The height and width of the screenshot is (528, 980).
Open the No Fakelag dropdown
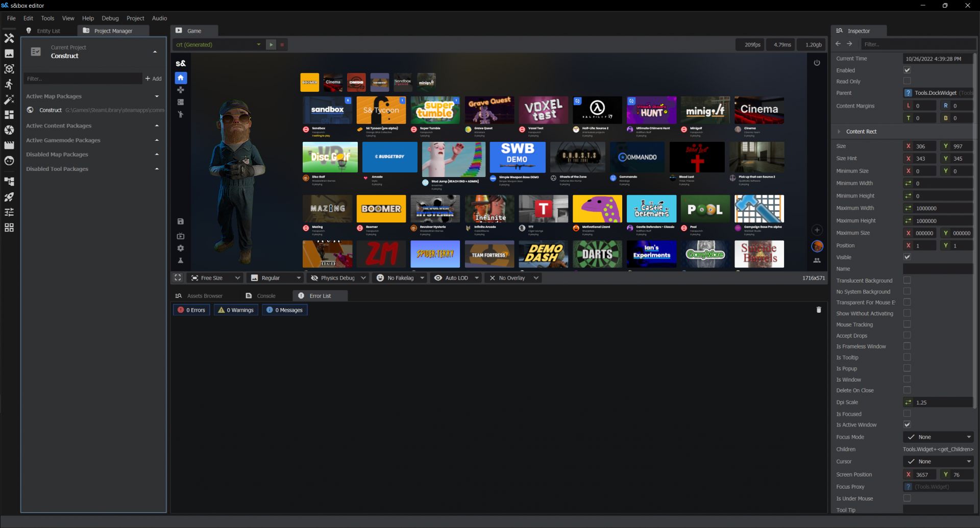[x=400, y=278]
